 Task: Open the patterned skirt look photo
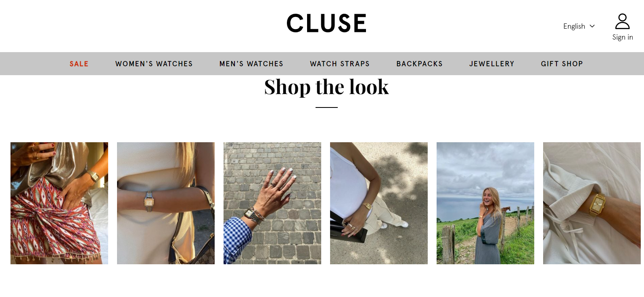click(x=59, y=203)
